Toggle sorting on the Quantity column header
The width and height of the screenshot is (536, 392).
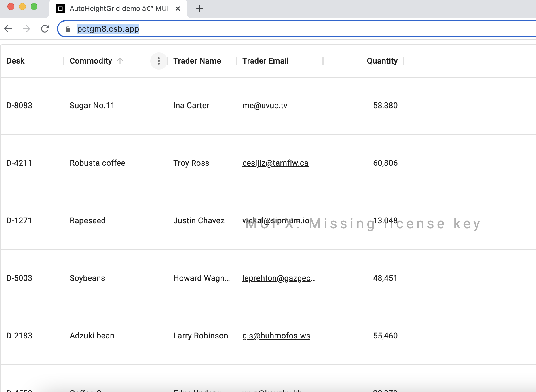[x=382, y=61]
